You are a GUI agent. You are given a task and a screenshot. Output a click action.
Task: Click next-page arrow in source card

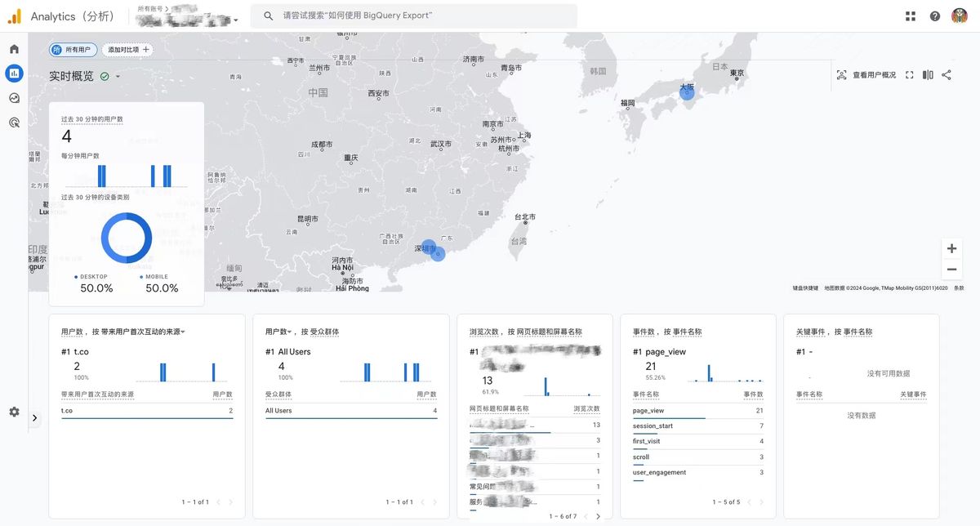(x=230, y=502)
